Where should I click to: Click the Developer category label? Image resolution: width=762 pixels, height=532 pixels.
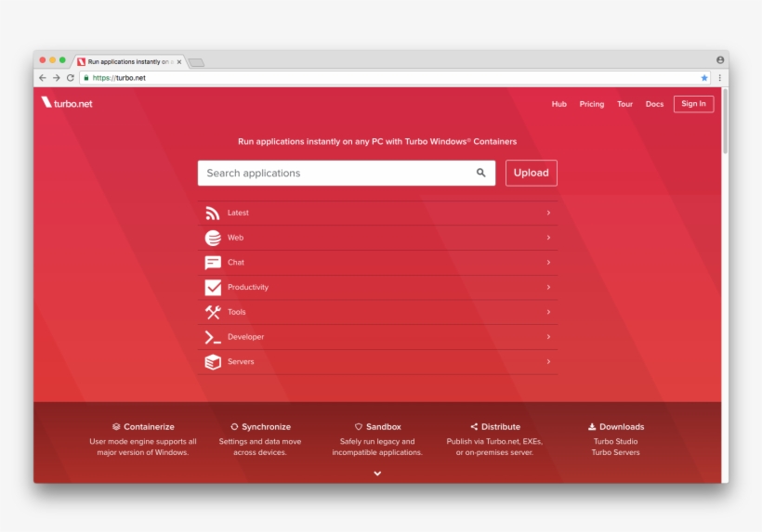(245, 337)
